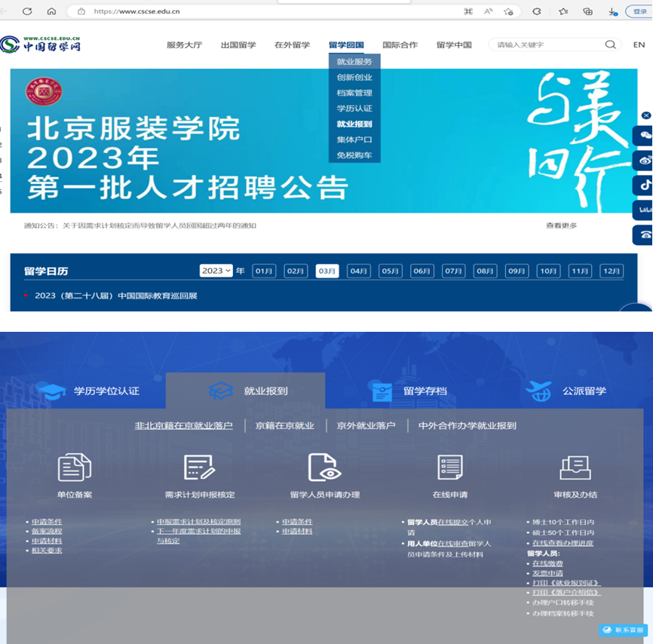Image resolution: width=653 pixels, height=644 pixels.
Task: Click the 查看更多 link
Action: [x=561, y=225]
